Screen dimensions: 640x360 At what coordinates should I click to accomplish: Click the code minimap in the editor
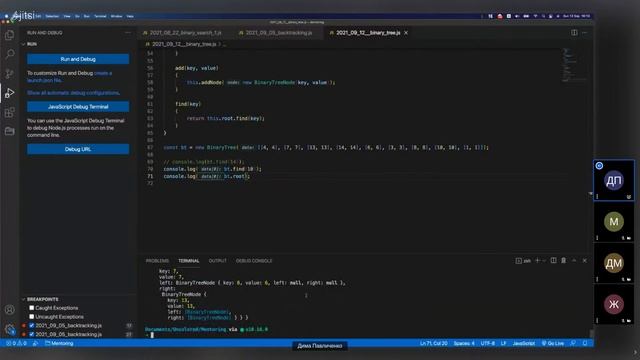(x=575, y=64)
